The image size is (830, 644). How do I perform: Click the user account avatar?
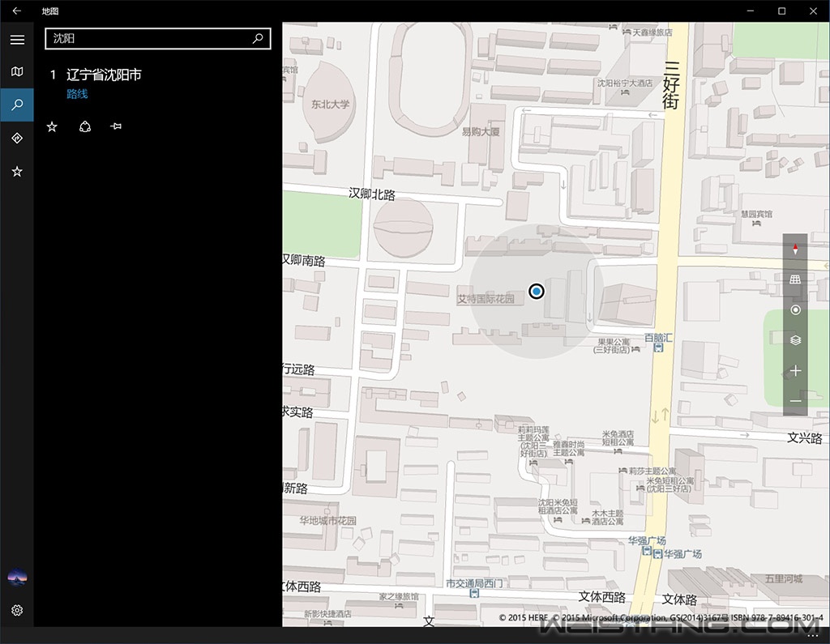coord(17,577)
